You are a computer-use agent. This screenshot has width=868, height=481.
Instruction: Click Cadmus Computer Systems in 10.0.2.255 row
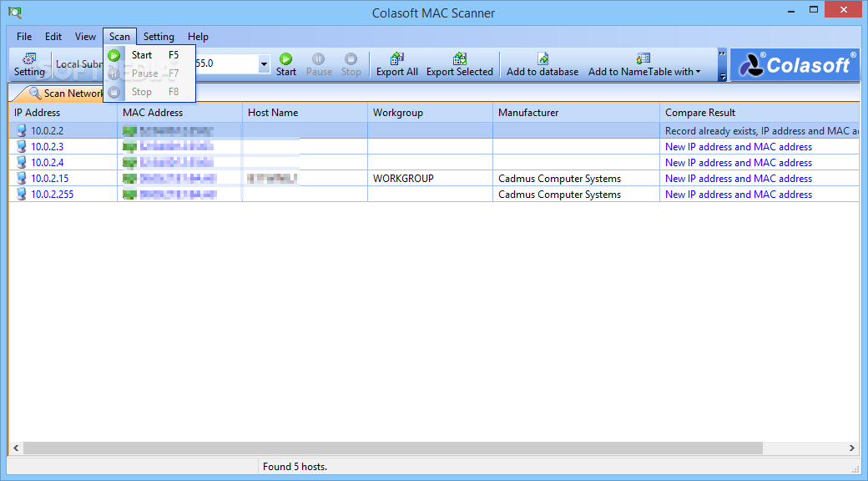560,195
